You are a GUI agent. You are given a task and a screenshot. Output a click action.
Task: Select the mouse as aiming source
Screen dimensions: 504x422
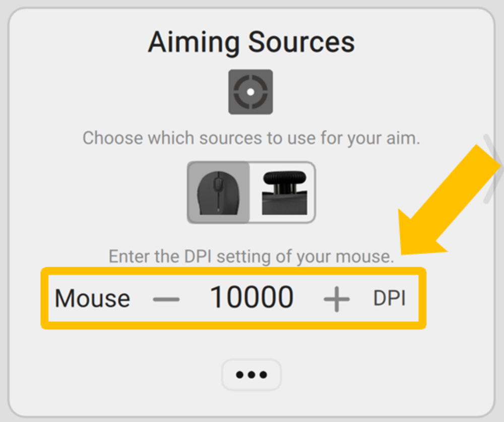tap(219, 193)
